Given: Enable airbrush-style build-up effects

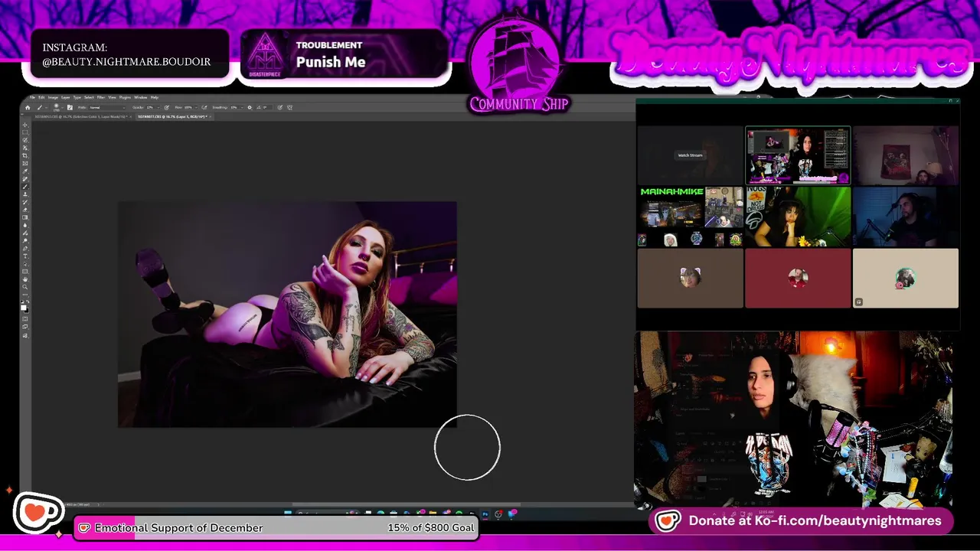Looking at the screenshot, I should 204,108.
